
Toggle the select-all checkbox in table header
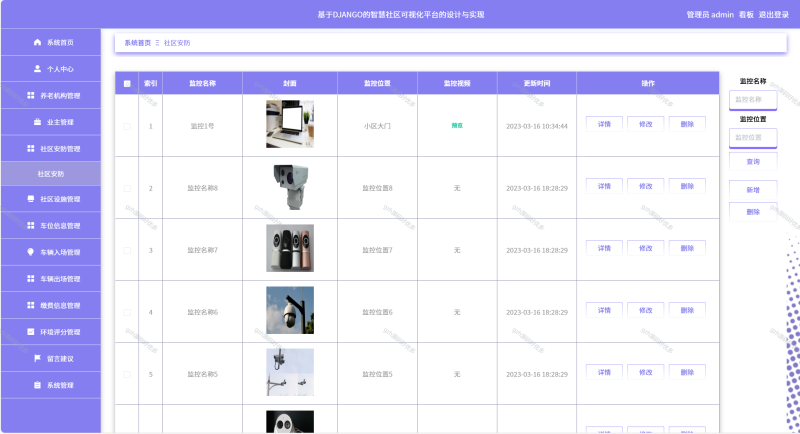tap(127, 84)
